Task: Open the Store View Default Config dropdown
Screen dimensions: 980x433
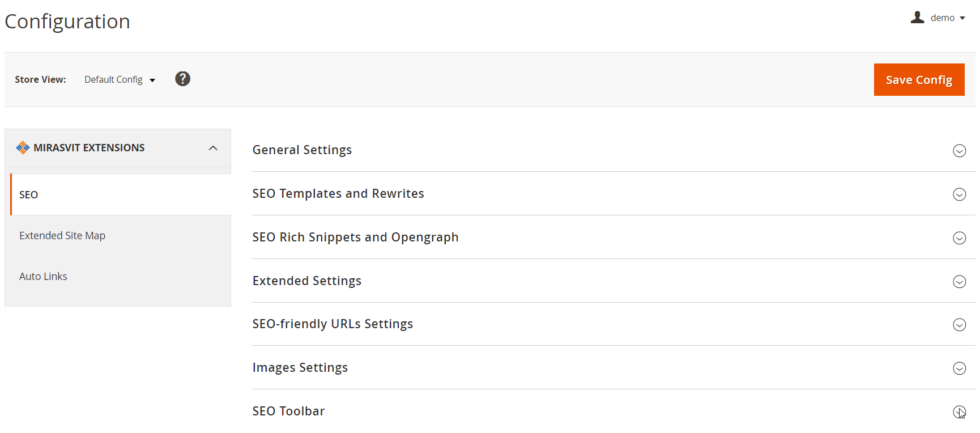Action: [120, 80]
